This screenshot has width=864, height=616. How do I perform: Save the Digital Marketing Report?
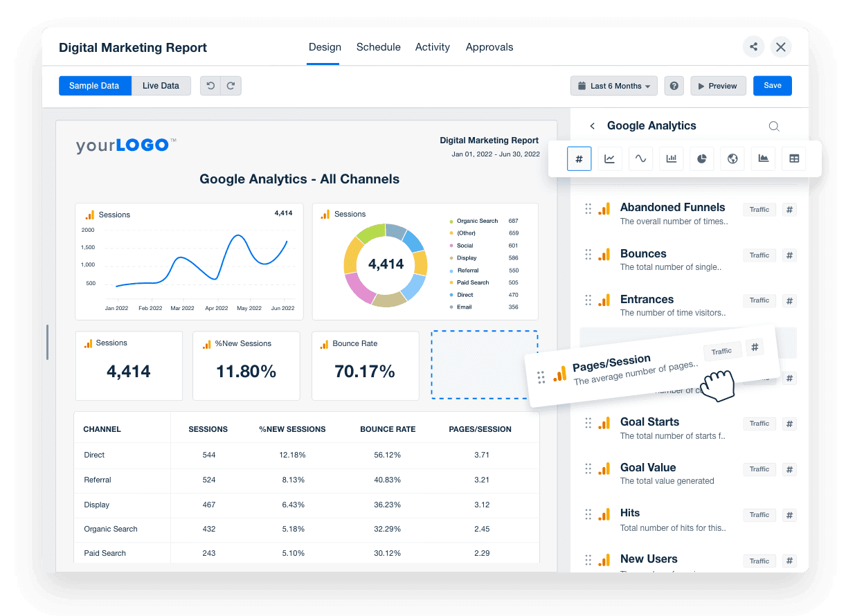(x=772, y=85)
